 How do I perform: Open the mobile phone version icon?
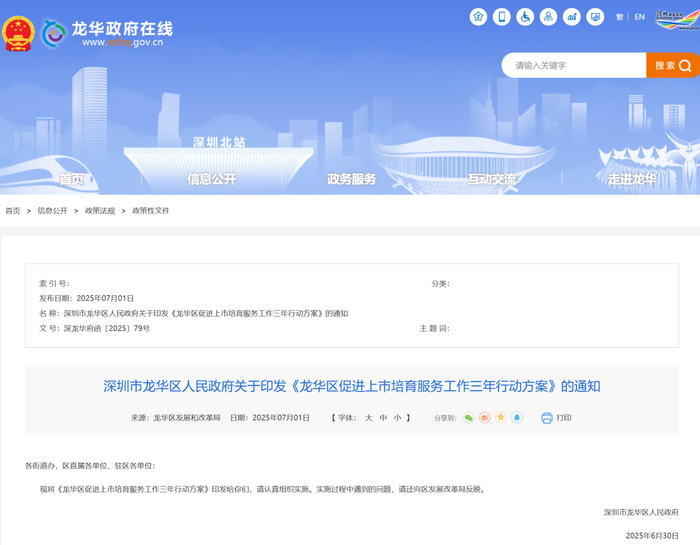tap(501, 17)
